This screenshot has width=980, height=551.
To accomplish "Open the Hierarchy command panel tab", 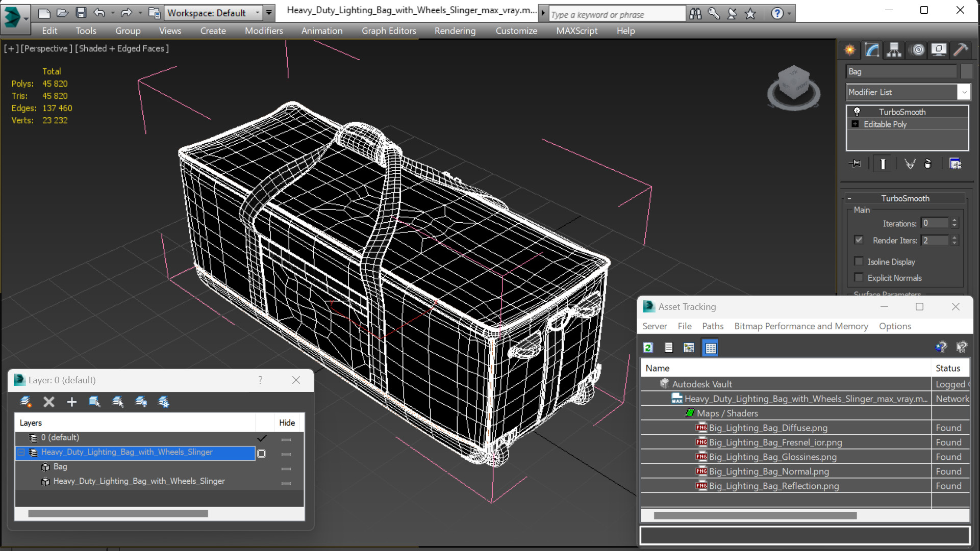I will coord(894,50).
